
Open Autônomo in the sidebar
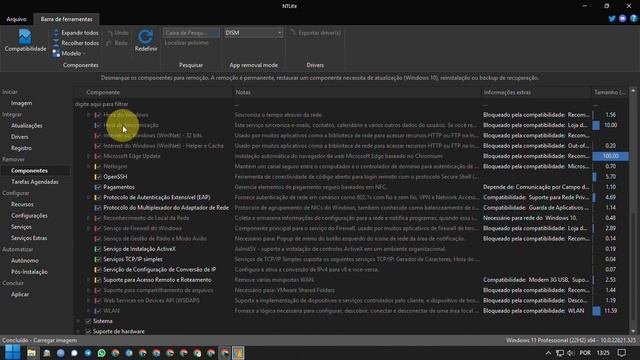pos(25,260)
